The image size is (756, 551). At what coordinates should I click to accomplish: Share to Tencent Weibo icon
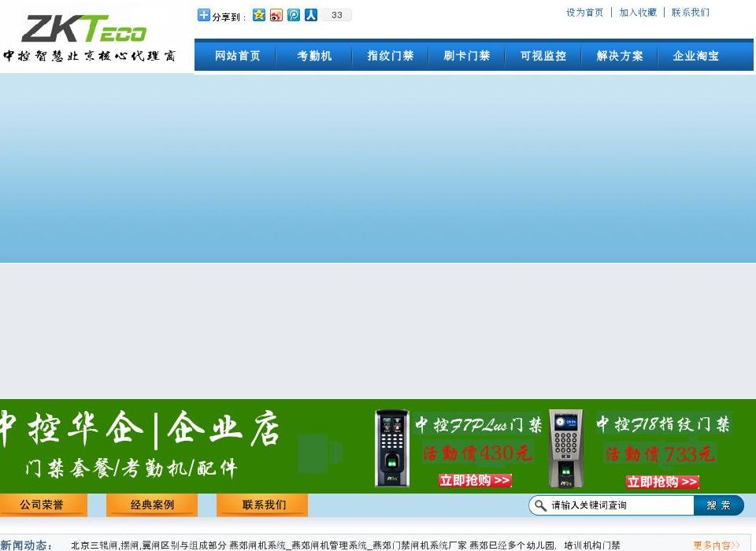(x=294, y=15)
